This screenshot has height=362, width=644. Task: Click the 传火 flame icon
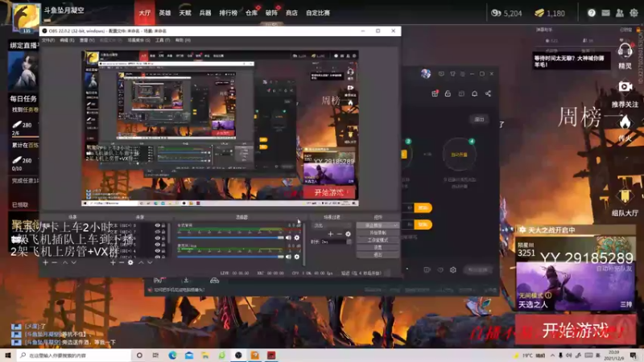click(x=625, y=122)
